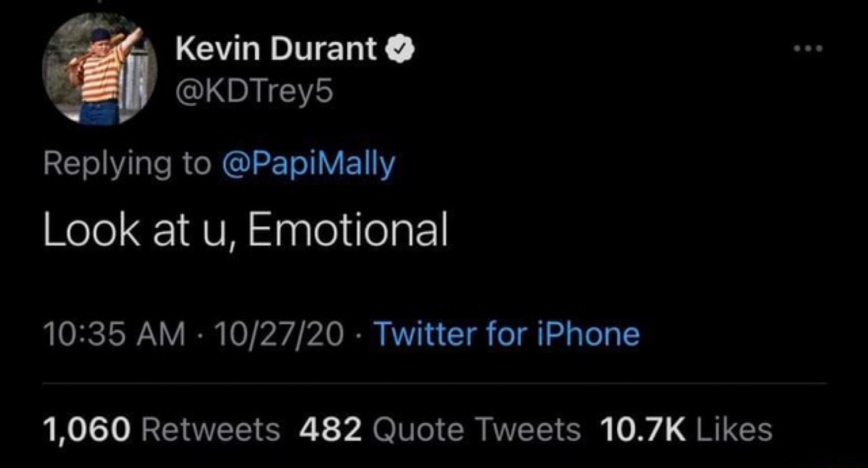
Task: Show who liked via Likes label
Action: [734, 430]
